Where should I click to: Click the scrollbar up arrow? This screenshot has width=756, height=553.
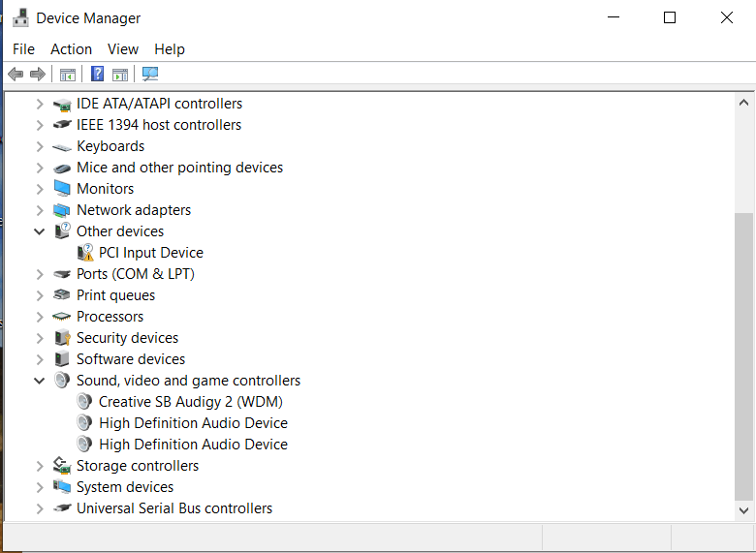click(743, 102)
